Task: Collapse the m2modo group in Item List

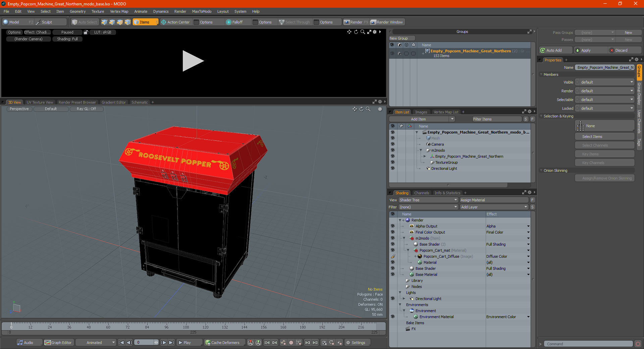Action: [x=421, y=150]
